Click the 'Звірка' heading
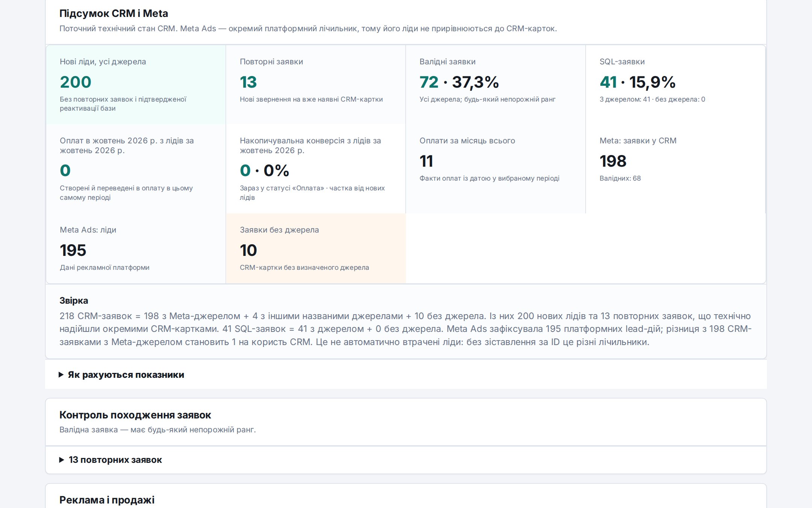The width and height of the screenshot is (812, 508). coord(74,301)
